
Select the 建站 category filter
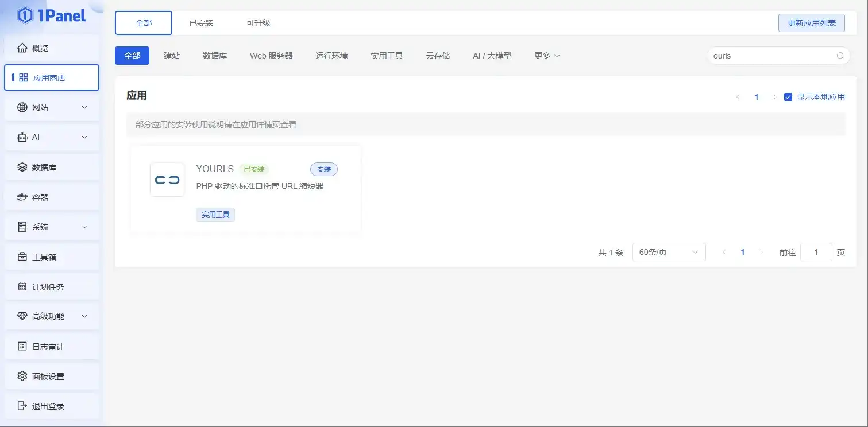(x=172, y=56)
